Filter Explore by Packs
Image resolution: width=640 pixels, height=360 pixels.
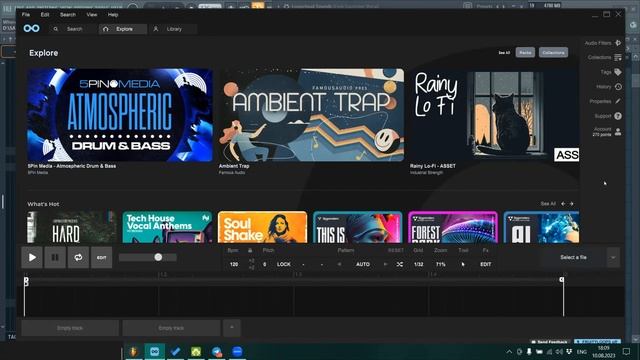525,53
